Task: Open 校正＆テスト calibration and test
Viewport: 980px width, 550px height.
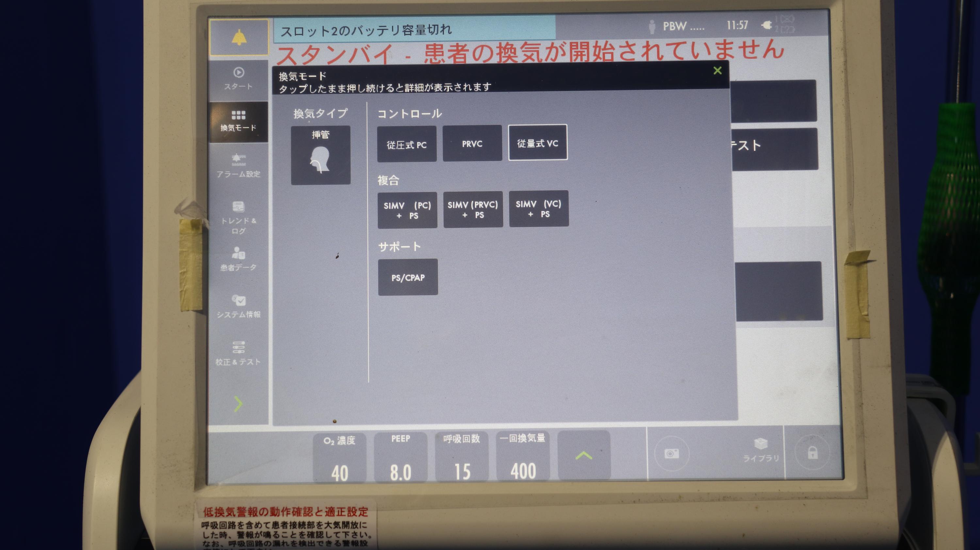Action: tap(238, 353)
